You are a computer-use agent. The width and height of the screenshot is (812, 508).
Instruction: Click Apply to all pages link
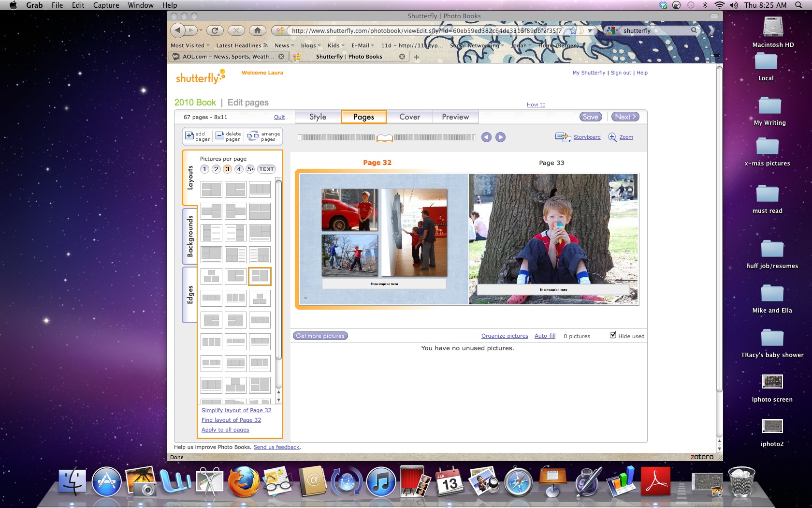(225, 430)
